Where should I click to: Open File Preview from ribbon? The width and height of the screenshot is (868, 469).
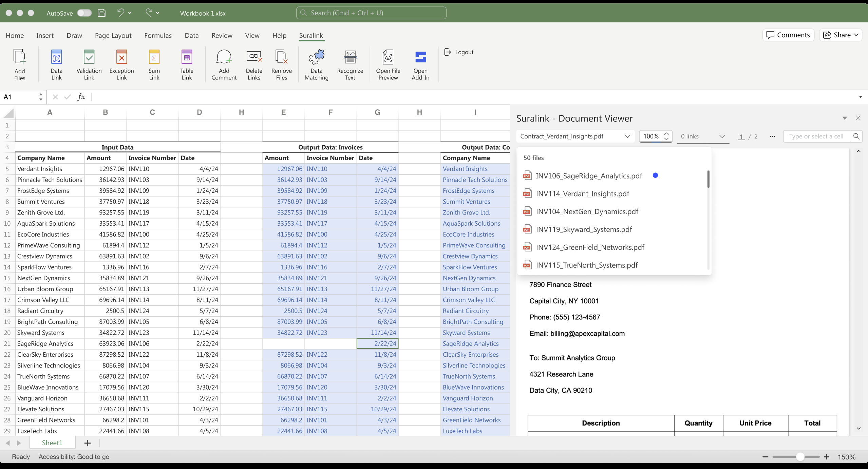point(388,57)
